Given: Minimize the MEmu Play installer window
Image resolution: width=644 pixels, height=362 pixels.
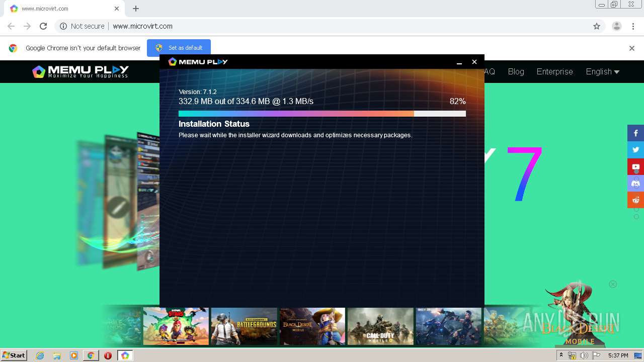Looking at the screenshot, I should (x=459, y=62).
